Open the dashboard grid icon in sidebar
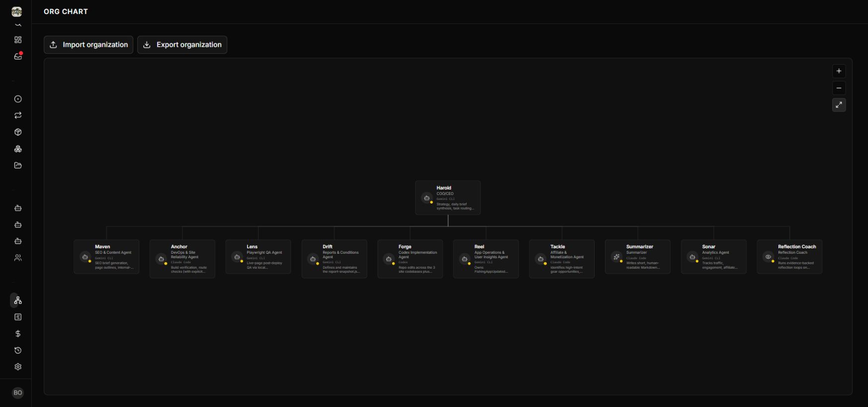 click(x=18, y=40)
